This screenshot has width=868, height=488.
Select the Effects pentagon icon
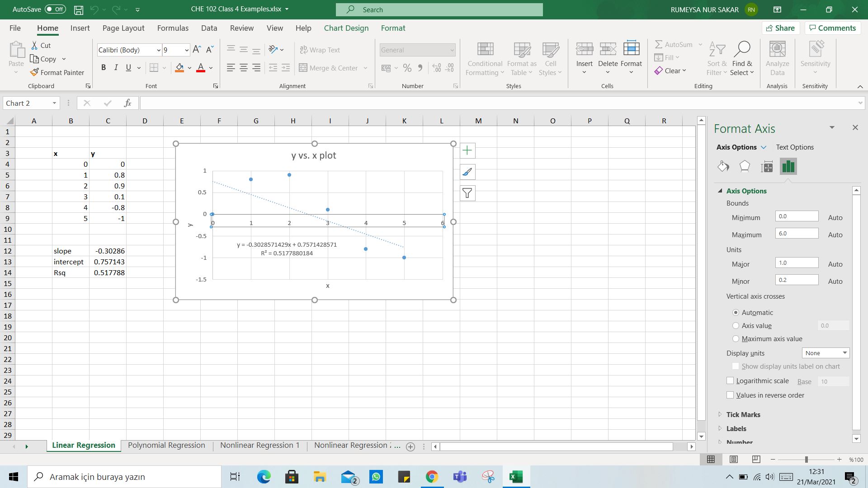coord(745,166)
